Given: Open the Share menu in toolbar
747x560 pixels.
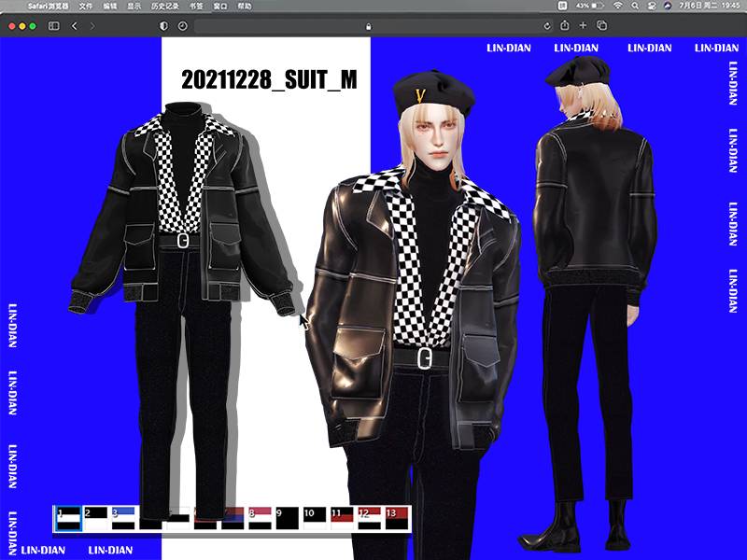Looking at the screenshot, I should pos(566,26).
